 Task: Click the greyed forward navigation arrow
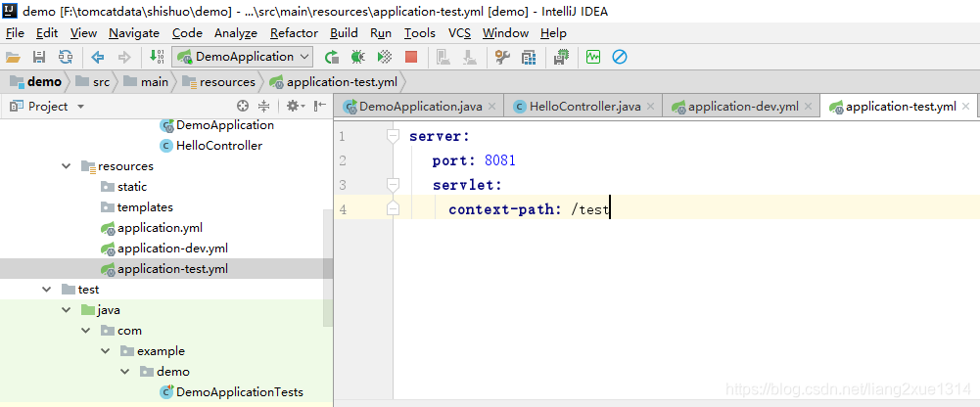[x=123, y=58]
